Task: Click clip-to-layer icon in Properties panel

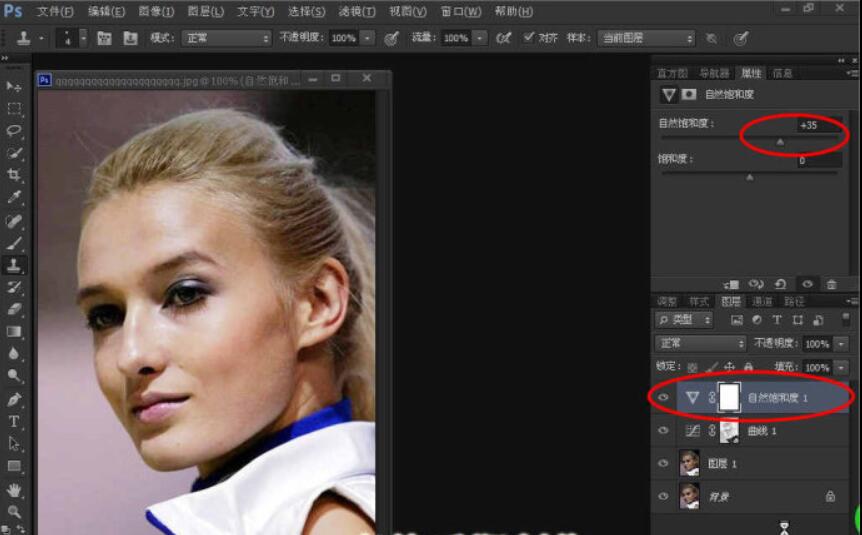Action: click(731, 284)
